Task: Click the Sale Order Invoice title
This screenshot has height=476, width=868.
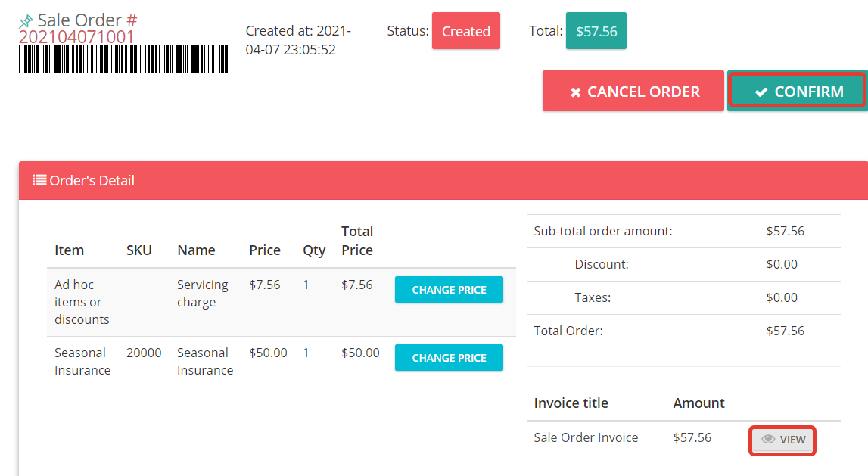Action: pos(586,437)
